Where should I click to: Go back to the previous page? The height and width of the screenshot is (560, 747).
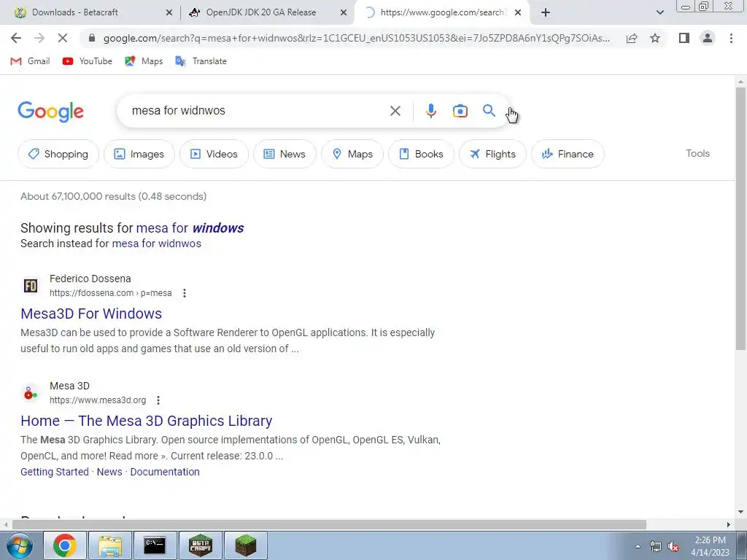click(x=16, y=38)
